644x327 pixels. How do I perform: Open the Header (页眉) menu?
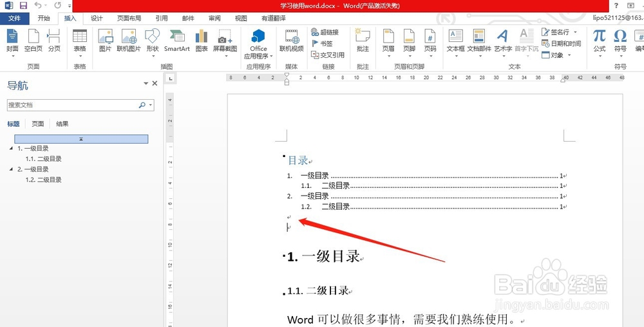coord(388,41)
